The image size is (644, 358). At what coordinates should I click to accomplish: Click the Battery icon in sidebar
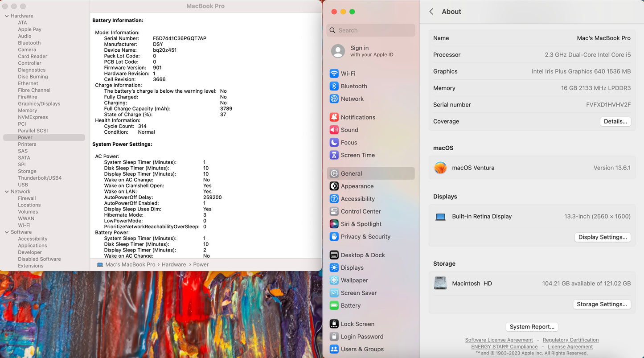point(334,306)
